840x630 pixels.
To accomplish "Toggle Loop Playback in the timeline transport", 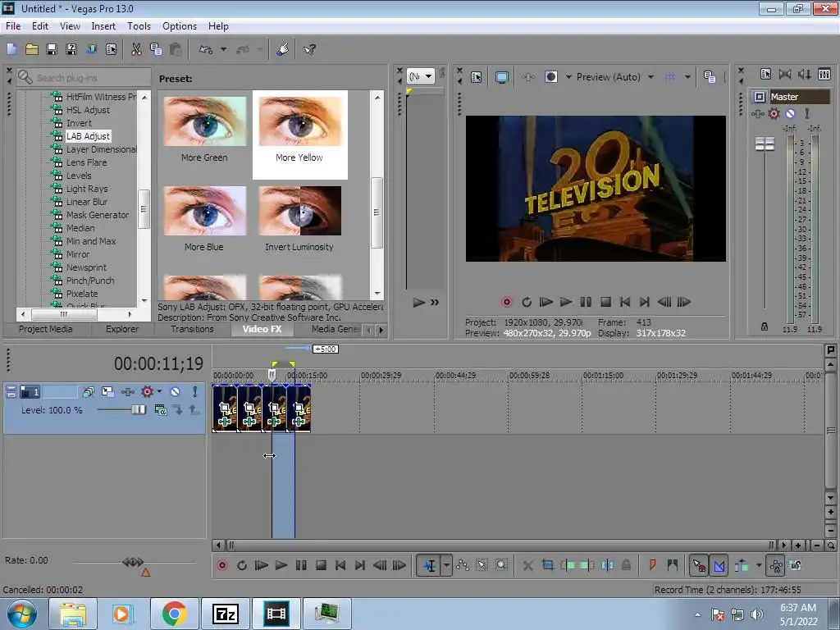I will click(242, 565).
